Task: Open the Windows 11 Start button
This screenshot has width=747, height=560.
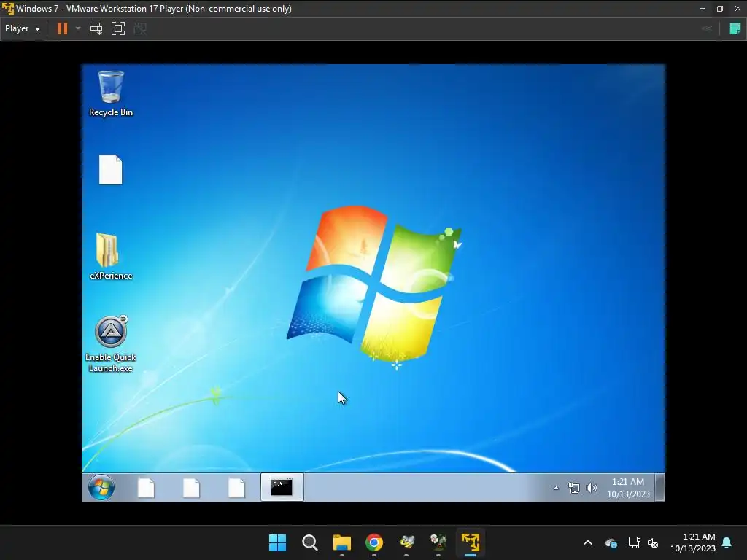Action: coord(277,542)
